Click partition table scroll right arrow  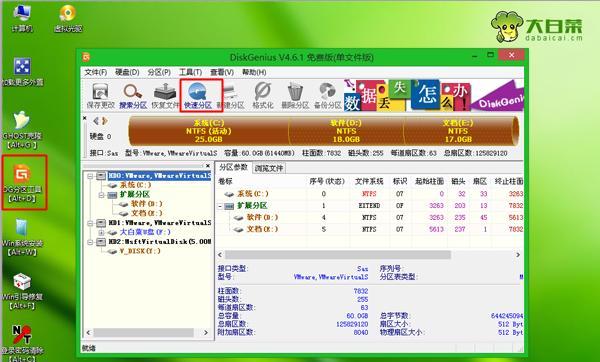coord(518,255)
